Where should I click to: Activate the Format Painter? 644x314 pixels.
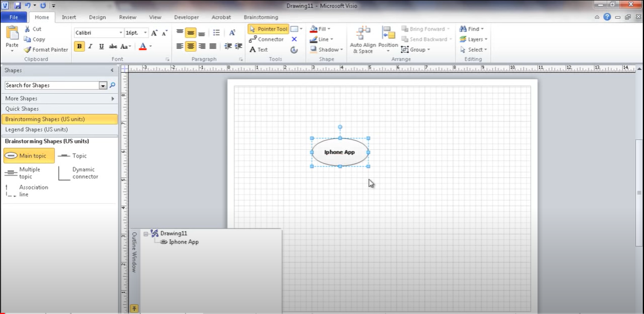pyautogui.click(x=46, y=49)
